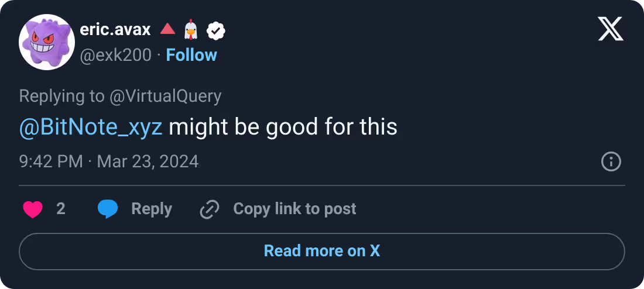
Task: Follow the @exk200 account
Action: coord(191,55)
